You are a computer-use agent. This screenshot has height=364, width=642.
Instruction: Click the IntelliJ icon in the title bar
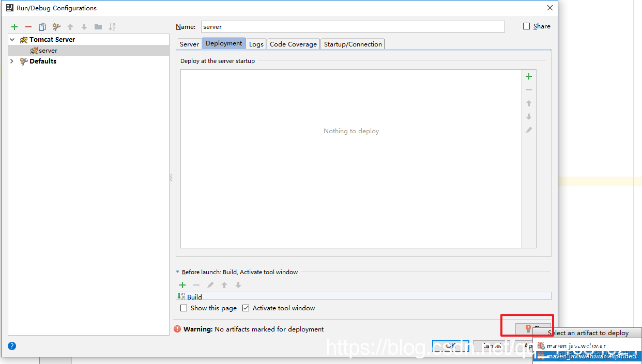(x=9, y=8)
